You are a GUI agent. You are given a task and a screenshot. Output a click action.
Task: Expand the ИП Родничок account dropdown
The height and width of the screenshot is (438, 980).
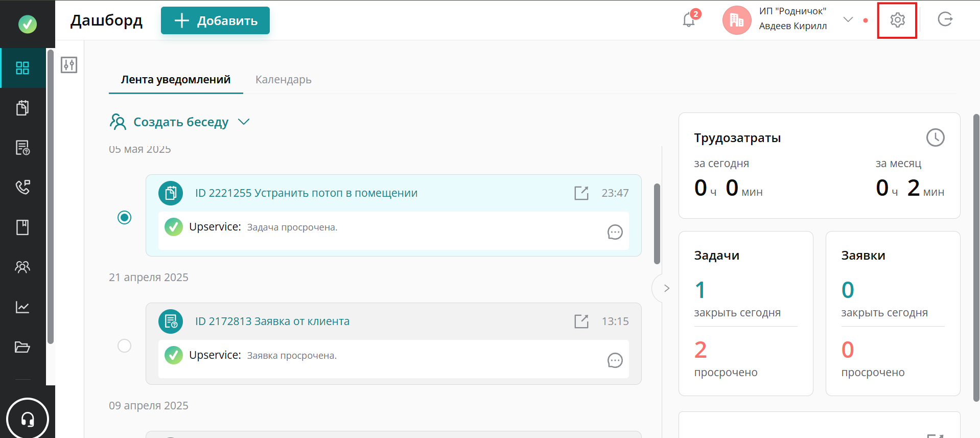pyautogui.click(x=848, y=19)
